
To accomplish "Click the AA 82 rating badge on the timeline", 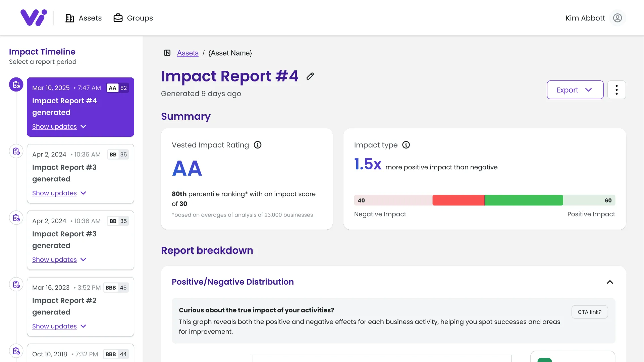I will (117, 88).
